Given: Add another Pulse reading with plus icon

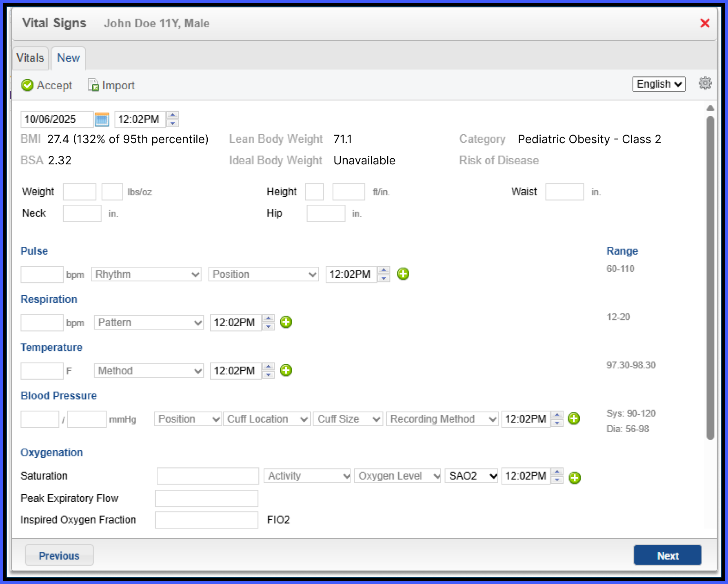Looking at the screenshot, I should point(403,274).
